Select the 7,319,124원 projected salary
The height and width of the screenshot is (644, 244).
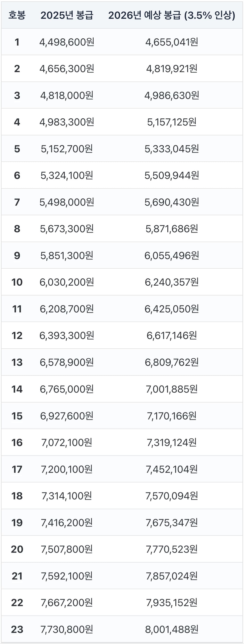172,443
